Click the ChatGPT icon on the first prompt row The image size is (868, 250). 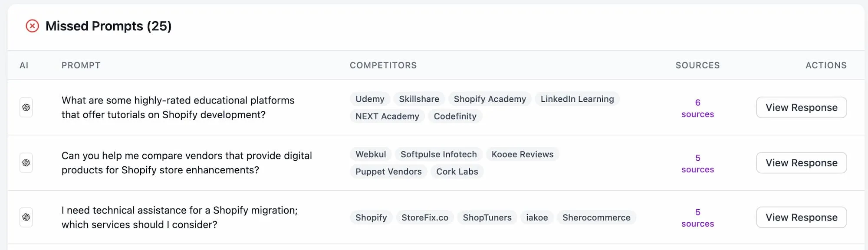26,107
